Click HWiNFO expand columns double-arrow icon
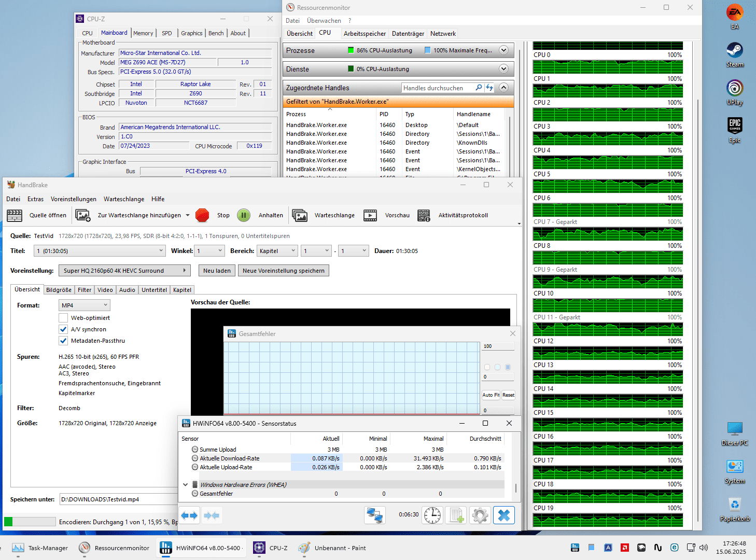This screenshot has width=756, height=560. pos(189,515)
